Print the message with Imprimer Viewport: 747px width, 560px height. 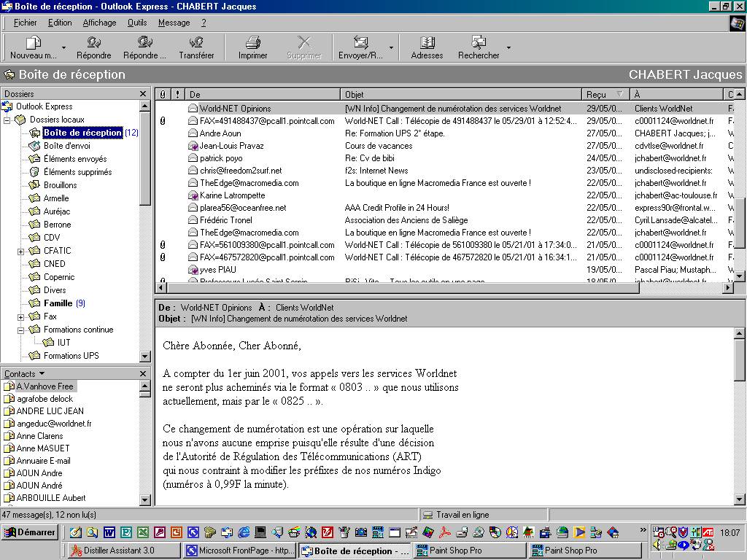click(x=252, y=47)
